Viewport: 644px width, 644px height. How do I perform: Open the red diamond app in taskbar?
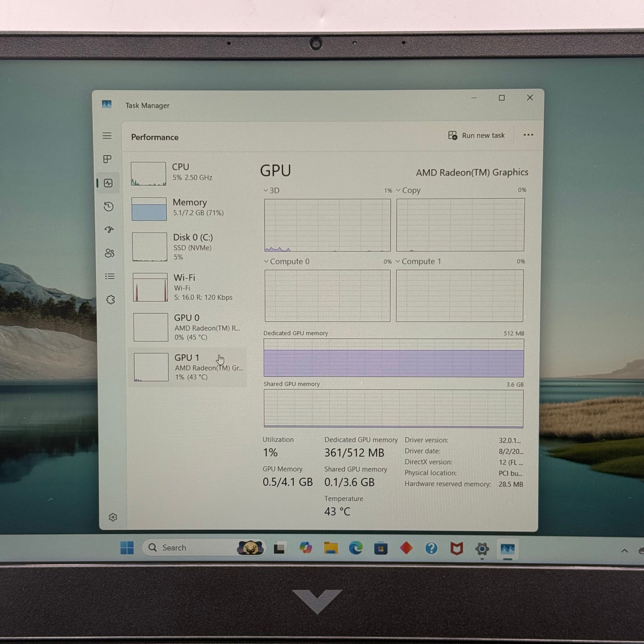point(406,548)
